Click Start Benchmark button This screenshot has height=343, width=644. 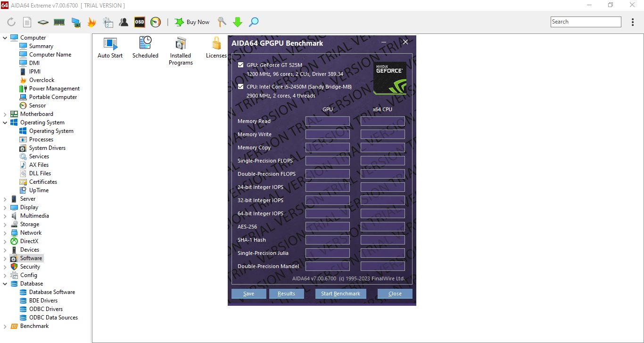click(340, 294)
